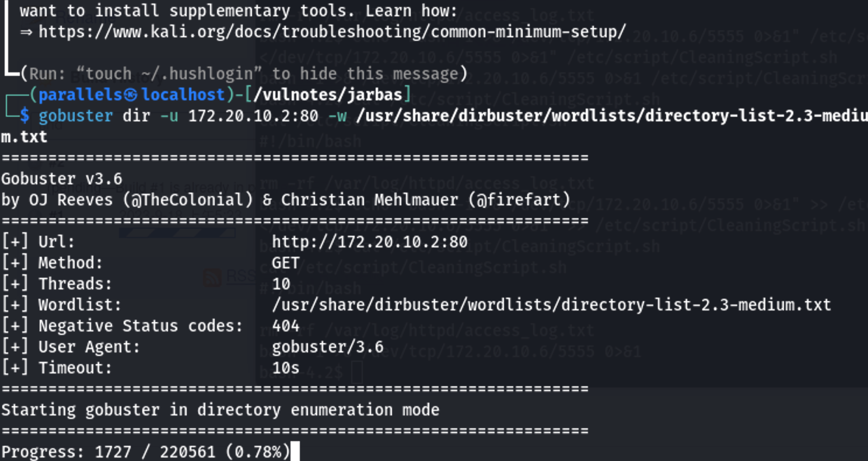Image resolution: width=868 pixels, height=461 pixels.
Task: Click the '172.20.10.2:80' target in command line
Action: (254, 116)
